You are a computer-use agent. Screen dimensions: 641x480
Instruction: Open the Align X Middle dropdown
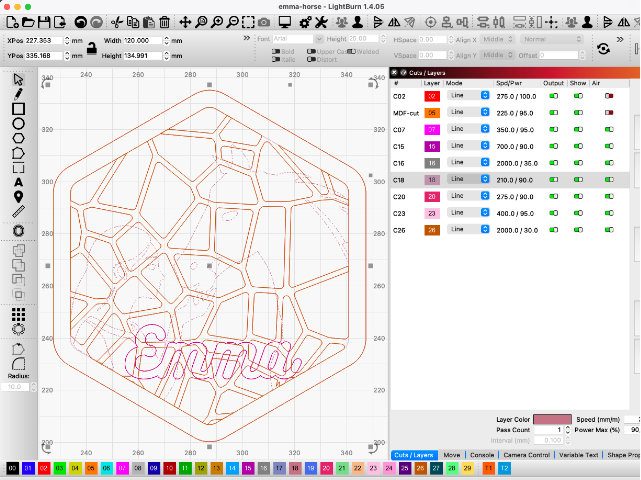coord(496,39)
